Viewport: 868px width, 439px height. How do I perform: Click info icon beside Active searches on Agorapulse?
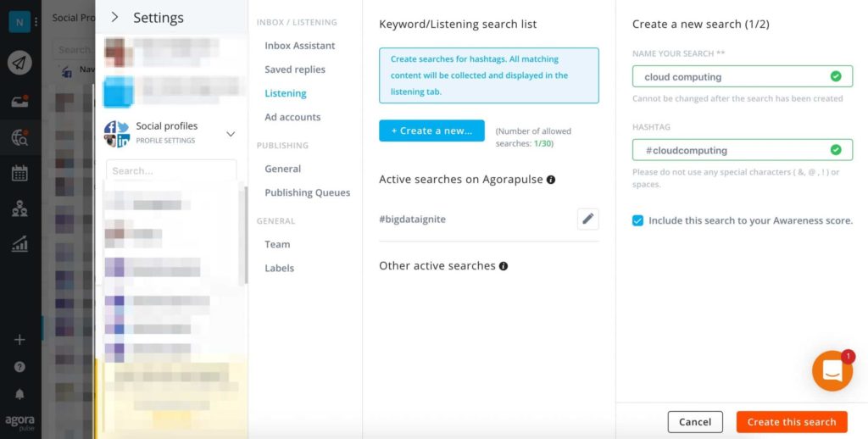(551, 180)
